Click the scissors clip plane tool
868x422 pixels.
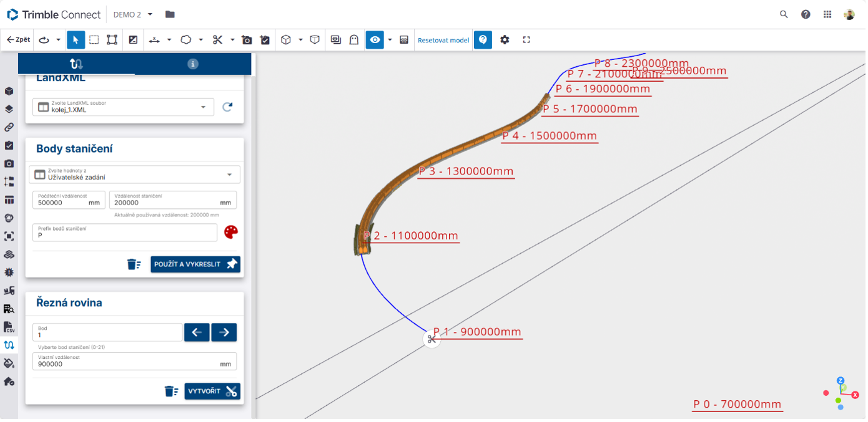(x=217, y=40)
